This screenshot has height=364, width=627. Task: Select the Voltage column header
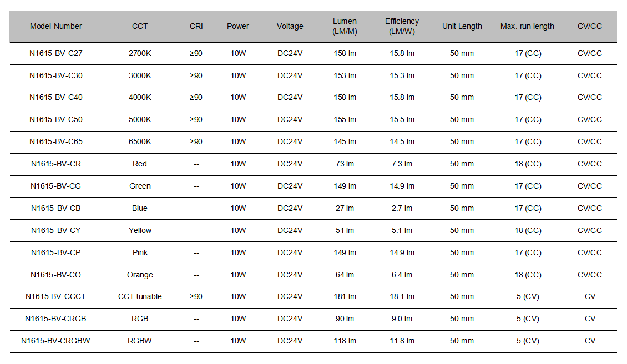click(290, 27)
